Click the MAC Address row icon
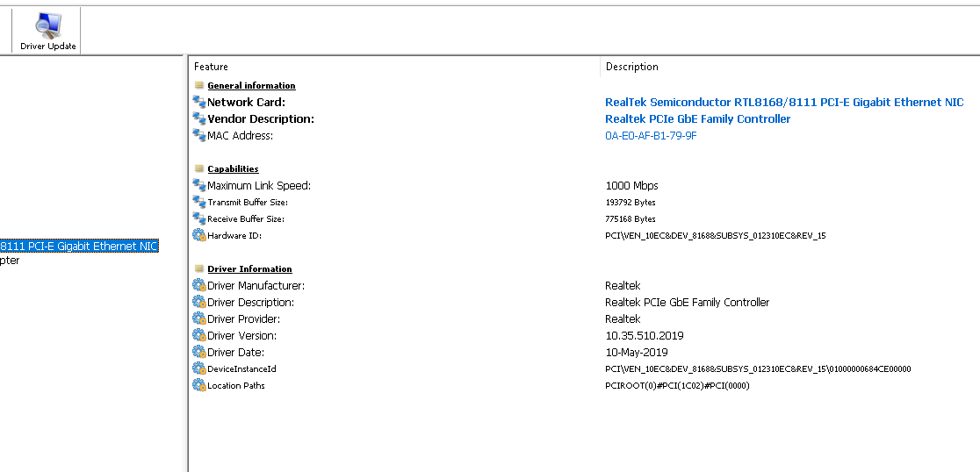The image size is (980, 472). [x=199, y=136]
